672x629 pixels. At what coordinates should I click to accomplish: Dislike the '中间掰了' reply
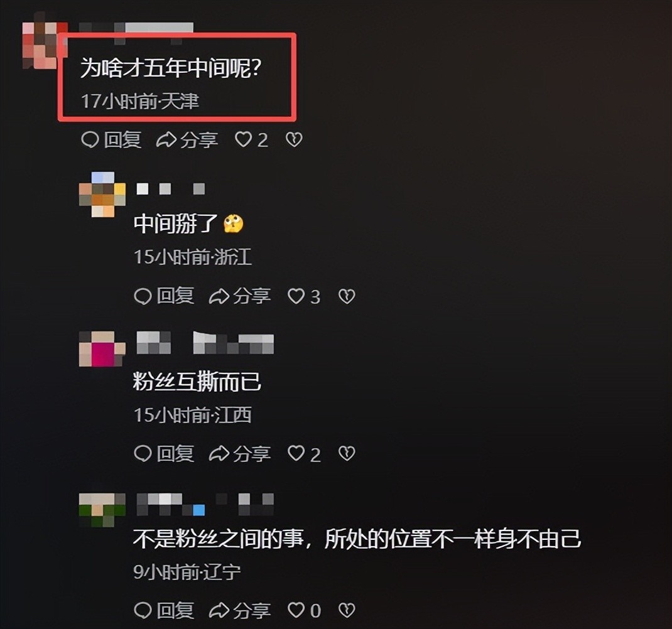347,296
